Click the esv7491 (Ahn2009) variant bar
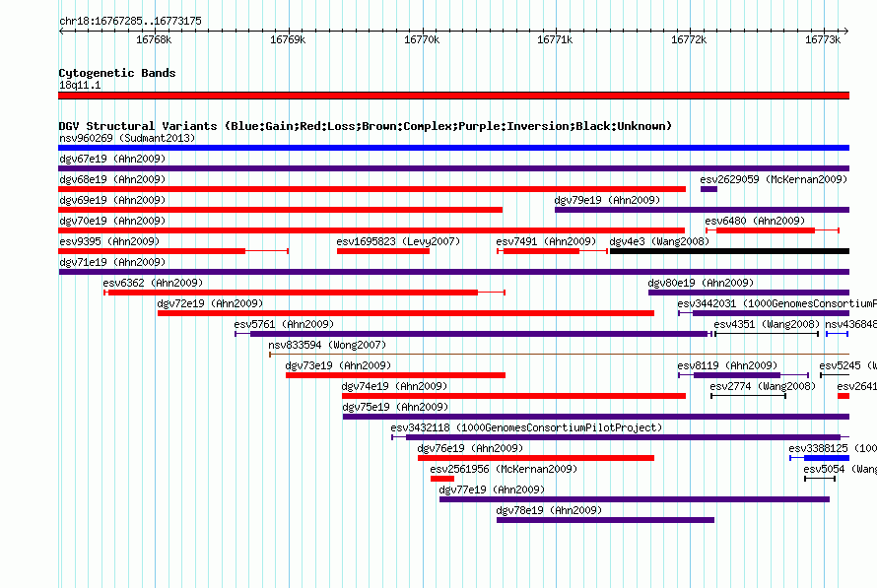 click(552, 251)
